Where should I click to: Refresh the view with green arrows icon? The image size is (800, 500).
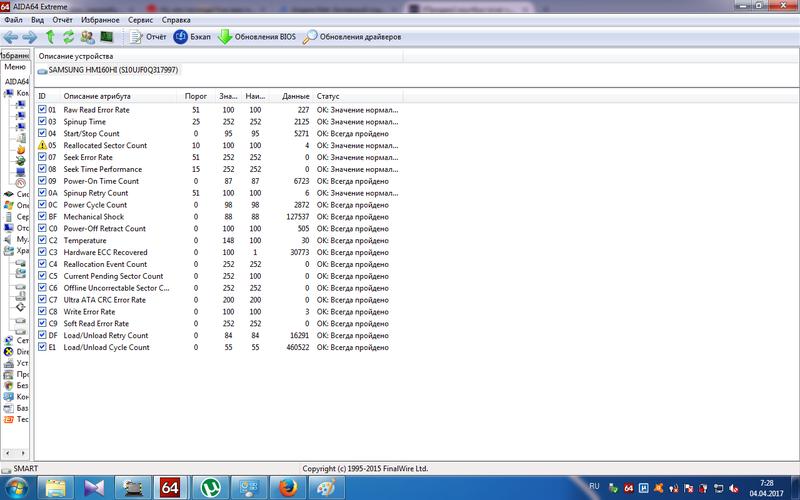pyautogui.click(x=68, y=37)
